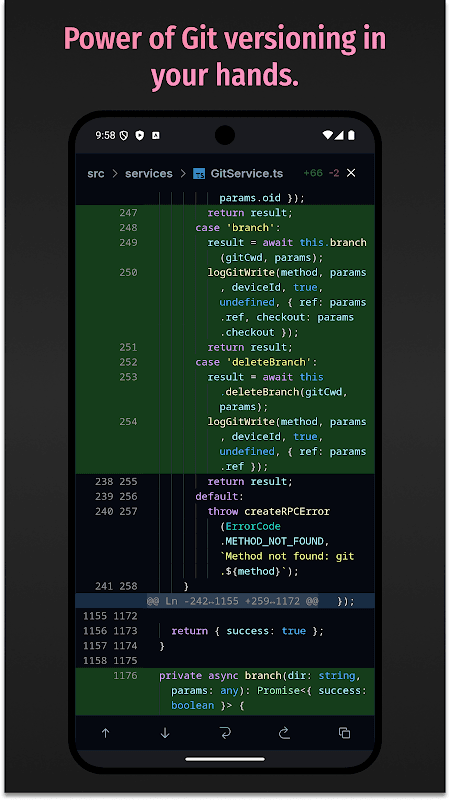This screenshot has height=800, width=450.
Task: Open the src breadcrumb folder
Action: (95, 173)
